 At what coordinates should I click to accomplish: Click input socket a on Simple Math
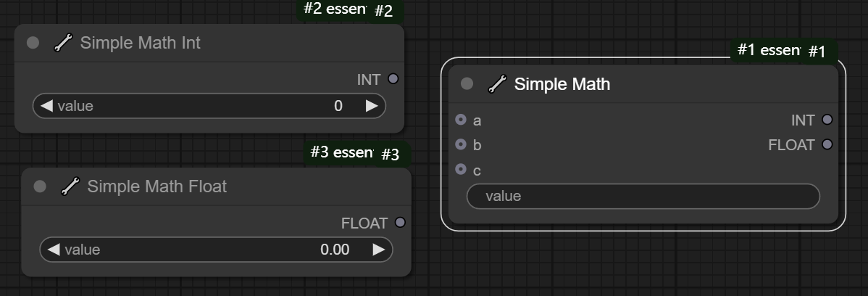(461, 120)
